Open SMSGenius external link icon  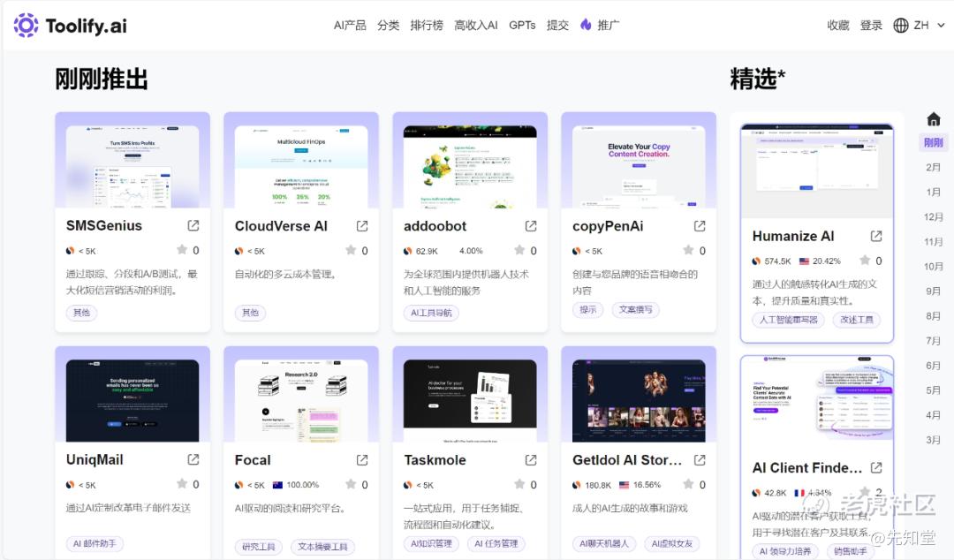pyautogui.click(x=193, y=226)
